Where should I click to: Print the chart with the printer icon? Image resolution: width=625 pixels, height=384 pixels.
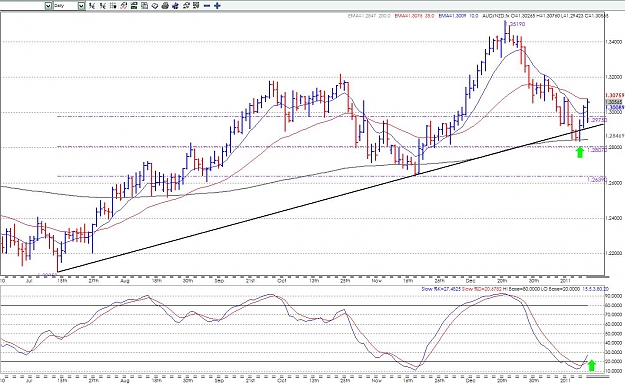point(165,6)
